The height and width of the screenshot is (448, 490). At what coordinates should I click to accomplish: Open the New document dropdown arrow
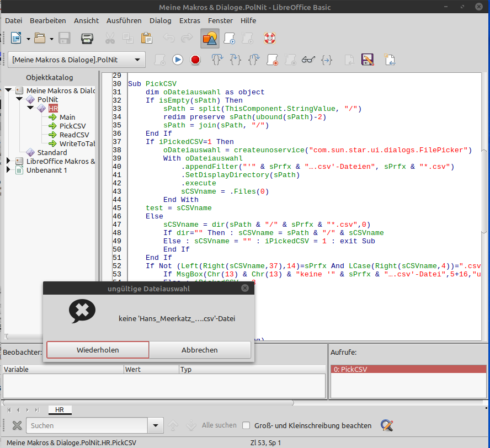[x=29, y=39]
